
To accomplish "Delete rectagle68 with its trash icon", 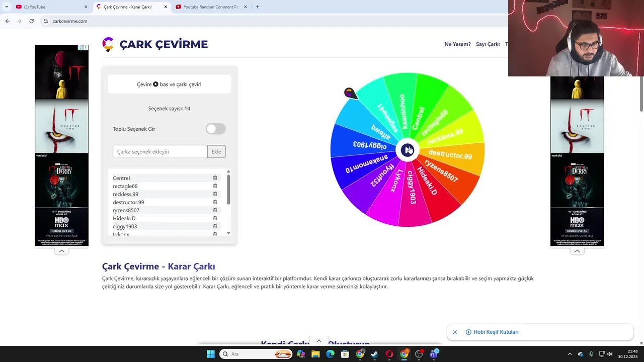I will [x=215, y=186].
